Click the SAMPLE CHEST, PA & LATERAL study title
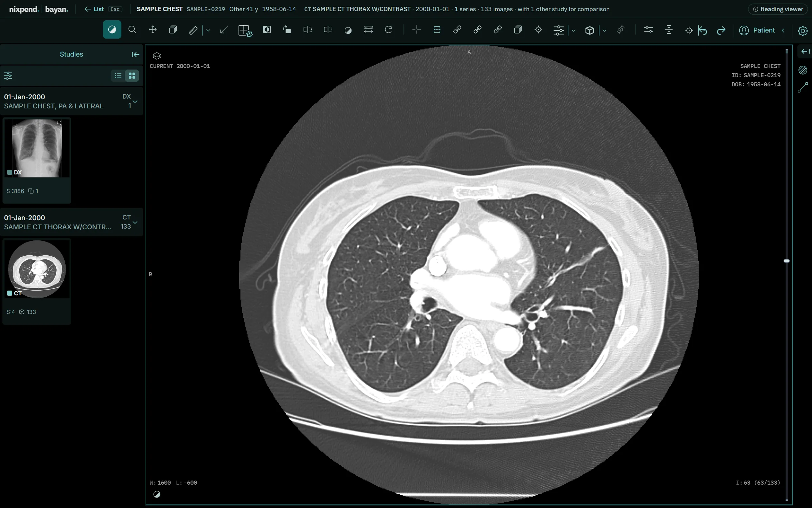The height and width of the screenshot is (508, 812). [53, 106]
